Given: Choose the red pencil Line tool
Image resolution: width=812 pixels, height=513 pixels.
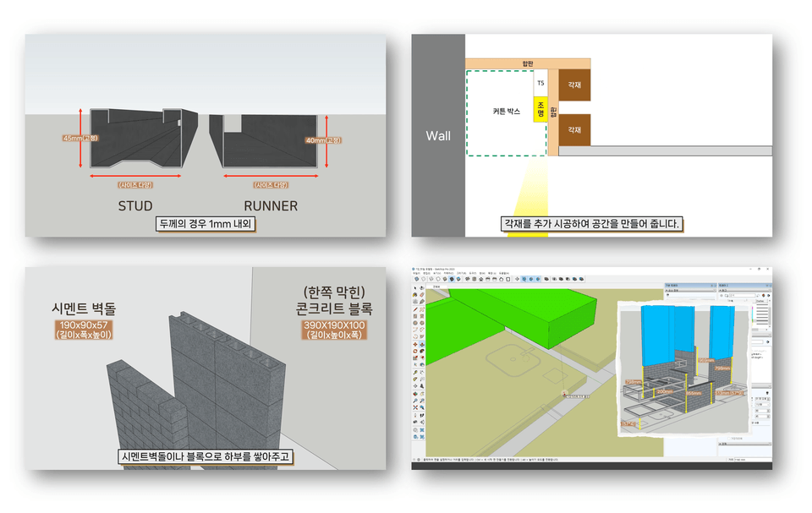Looking at the screenshot, I should click(x=415, y=309).
